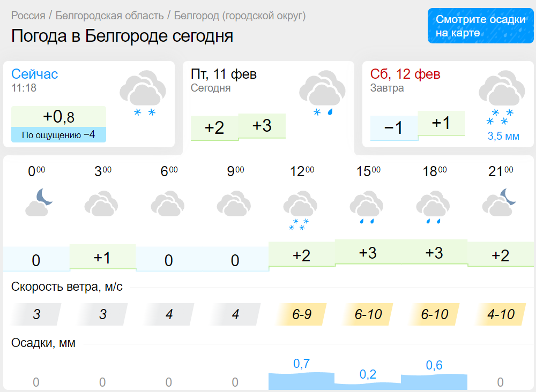Screen dimensions: 536x392
Task: Open the Россия breadcrumb link
Action: tap(28, 16)
